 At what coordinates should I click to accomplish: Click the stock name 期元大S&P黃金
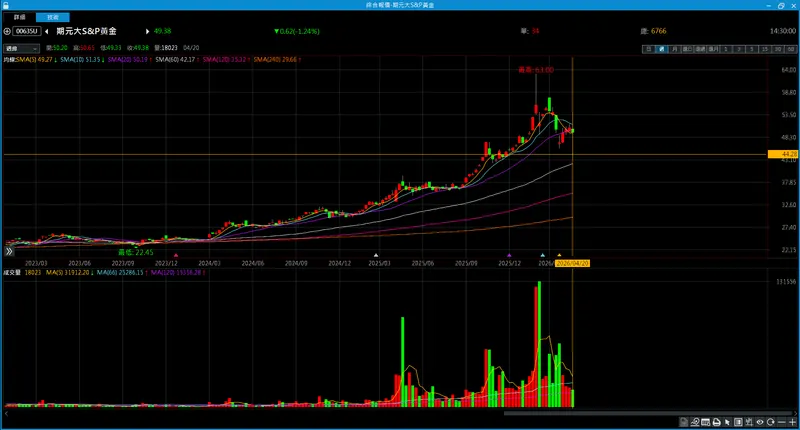coord(86,31)
